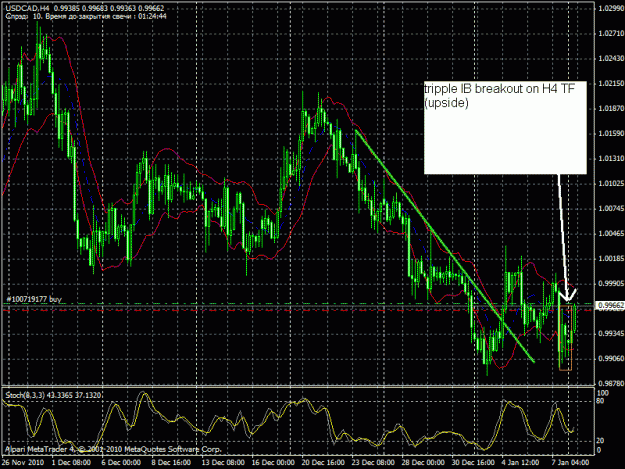Click the 13 Dec 08:00 time label
This screenshot has height=469, width=625.
223,463
